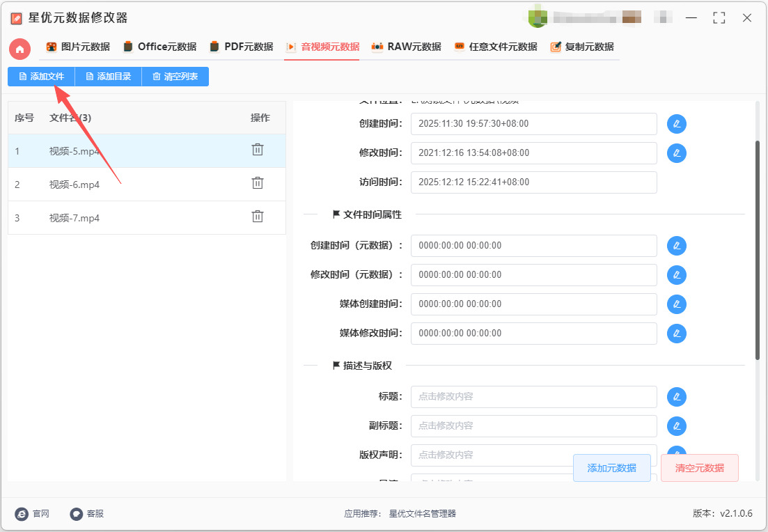The width and height of the screenshot is (768, 532).
Task: Click the 副标题 input field
Action: tap(534, 426)
